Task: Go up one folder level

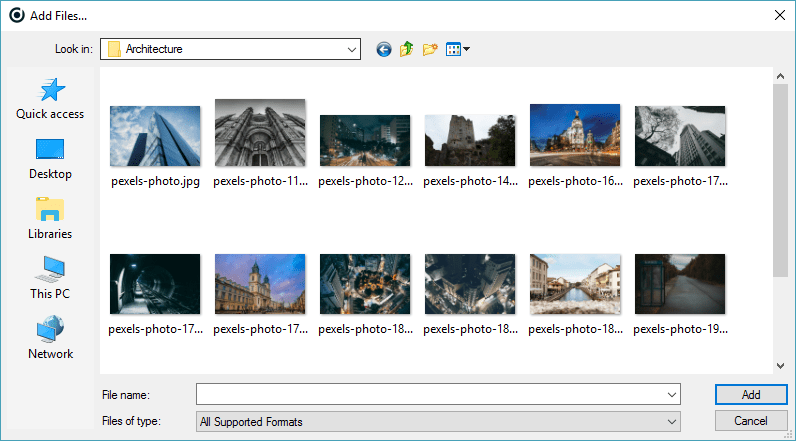Action: click(x=406, y=49)
